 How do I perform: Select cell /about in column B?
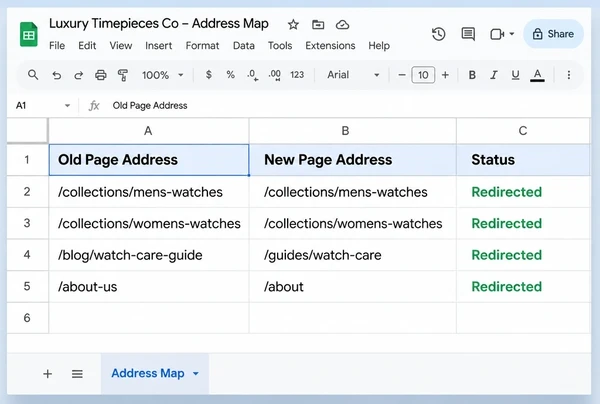352,287
